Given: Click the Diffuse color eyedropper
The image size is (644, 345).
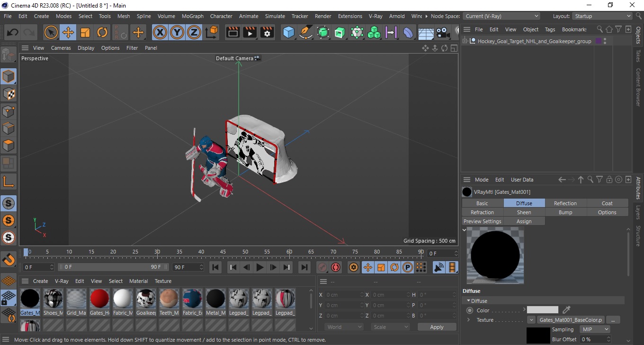Looking at the screenshot, I should point(566,310).
